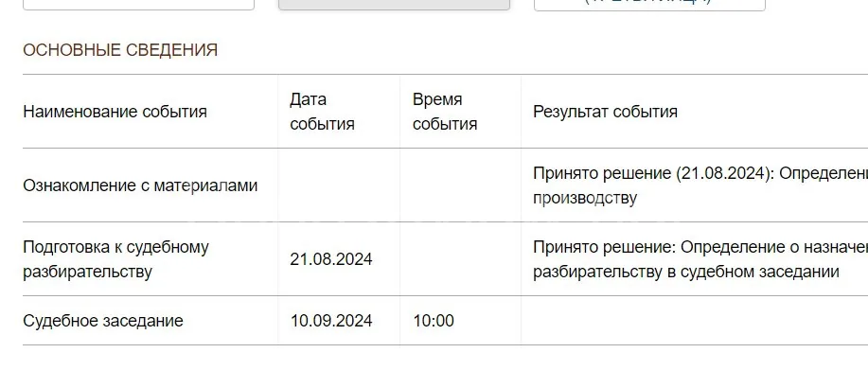Select the Время события column header
This screenshot has height=388, width=868.
coord(445,112)
